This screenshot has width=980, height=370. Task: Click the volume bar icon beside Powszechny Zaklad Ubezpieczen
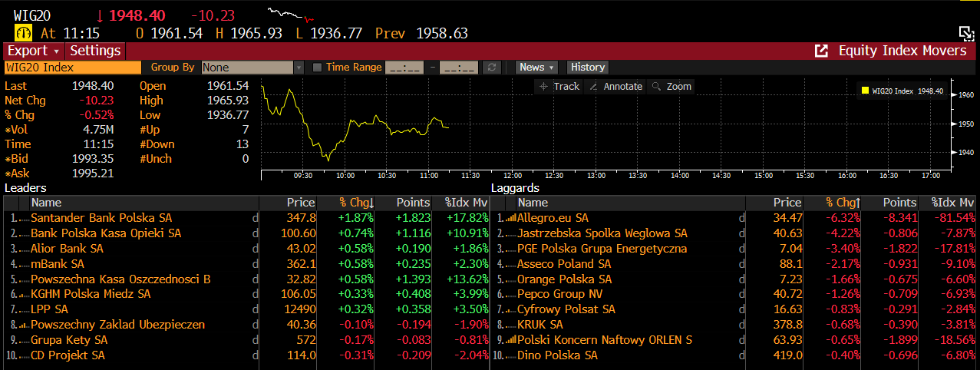[24, 325]
